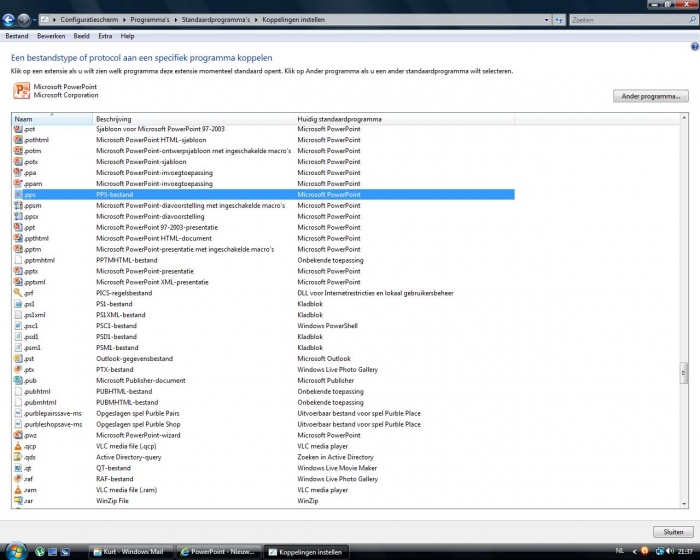
Task: Select the .pub Publisher icon
Action: pyautogui.click(x=18, y=380)
